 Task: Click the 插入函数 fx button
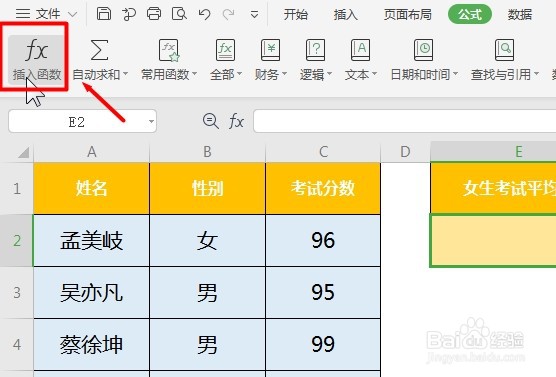pyautogui.click(x=37, y=60)
